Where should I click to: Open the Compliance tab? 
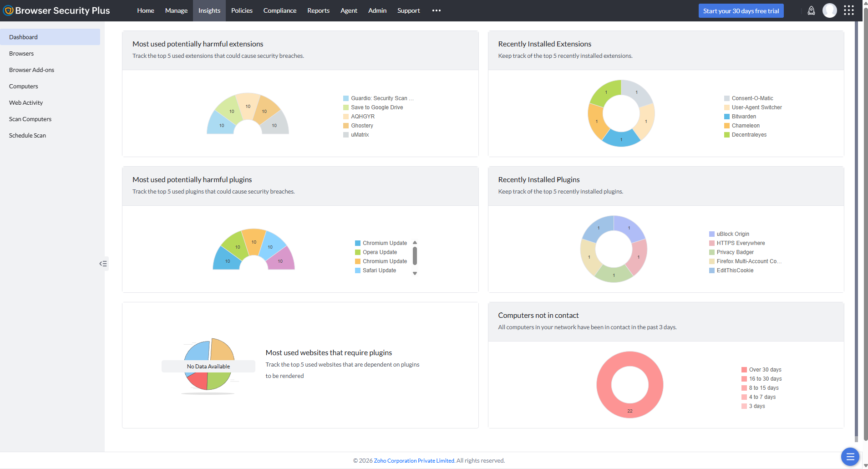[280, 10]
